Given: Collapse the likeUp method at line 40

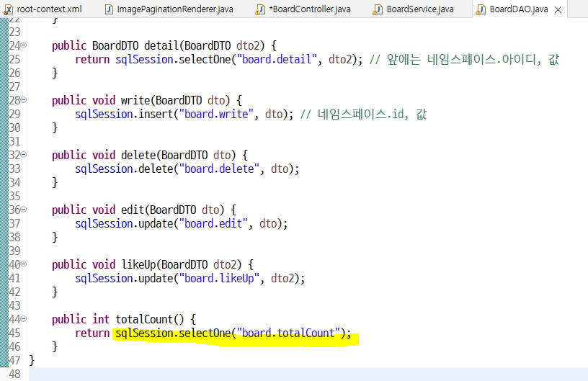Looking at the screenshot, I should tap(24, 264).
